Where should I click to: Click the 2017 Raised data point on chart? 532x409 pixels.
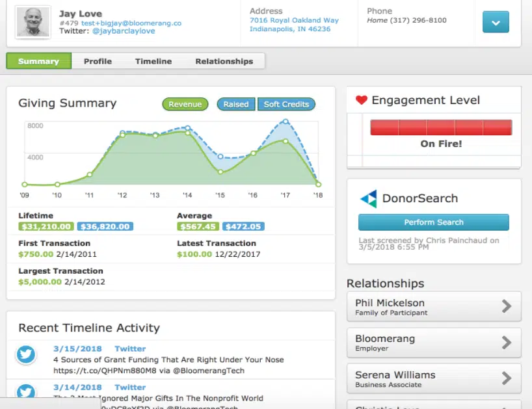click(x=285, y=122)
